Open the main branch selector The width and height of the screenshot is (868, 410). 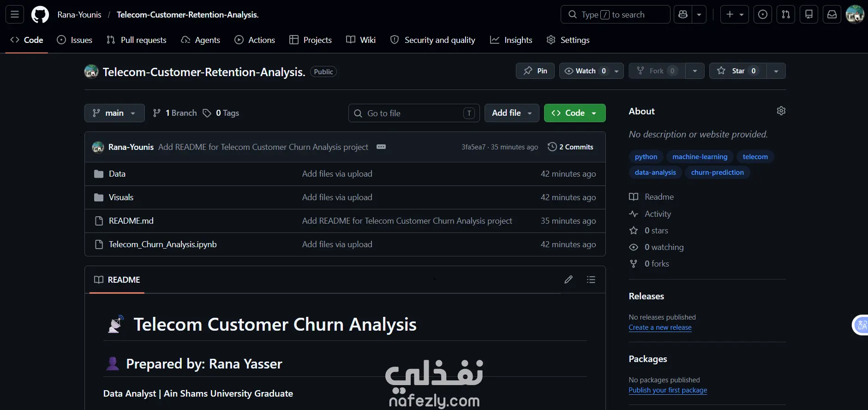click(x=114, y=113)
